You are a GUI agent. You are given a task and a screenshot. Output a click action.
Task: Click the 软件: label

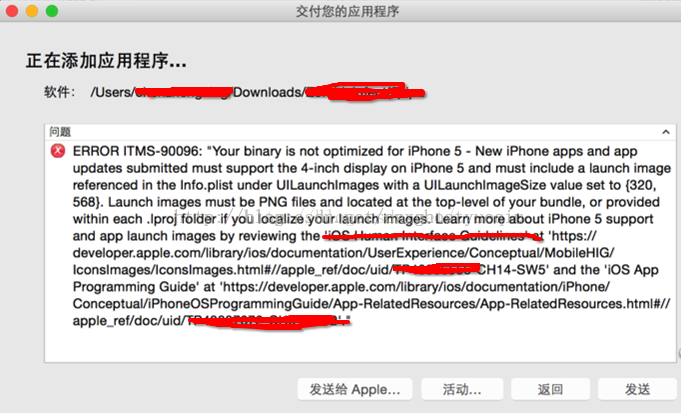[x=60, y=92]
